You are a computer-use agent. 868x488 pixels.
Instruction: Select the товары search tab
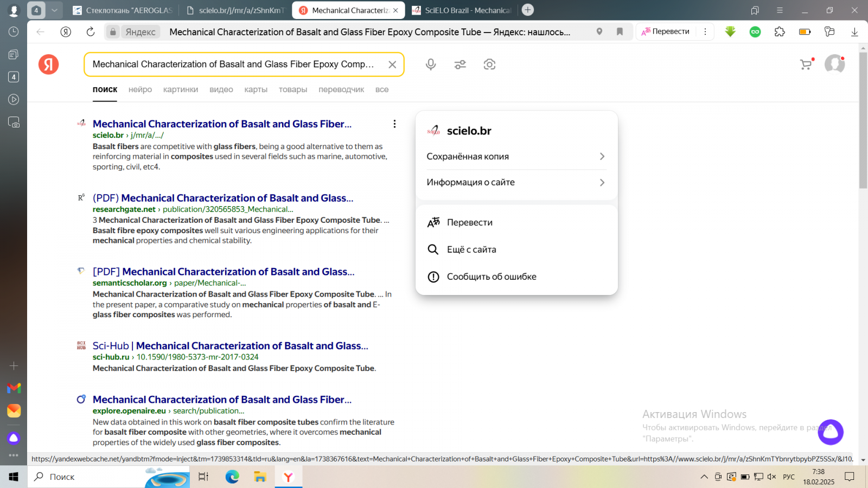click(x=293, y=89)
